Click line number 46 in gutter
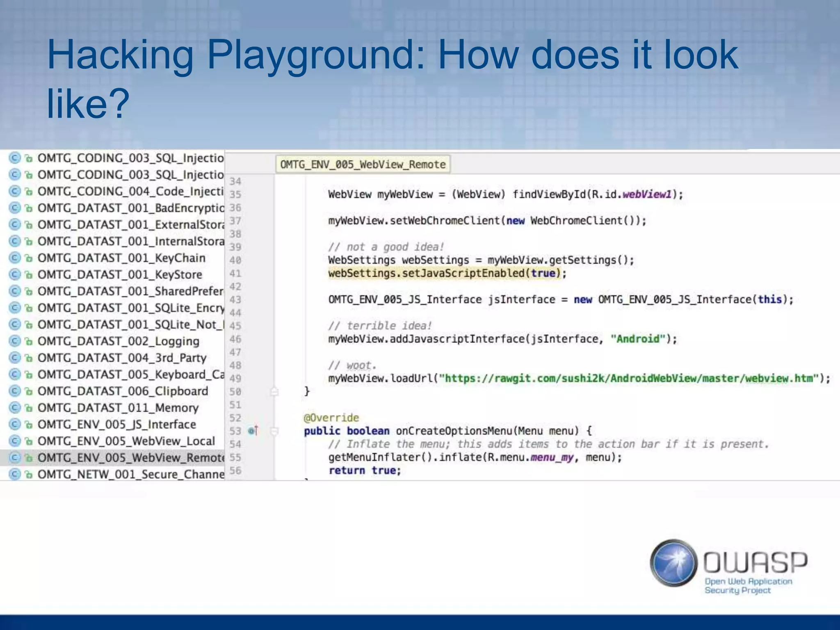Viewport: 840px width, 630px height. pyautogui.click(x=235, y=339)
